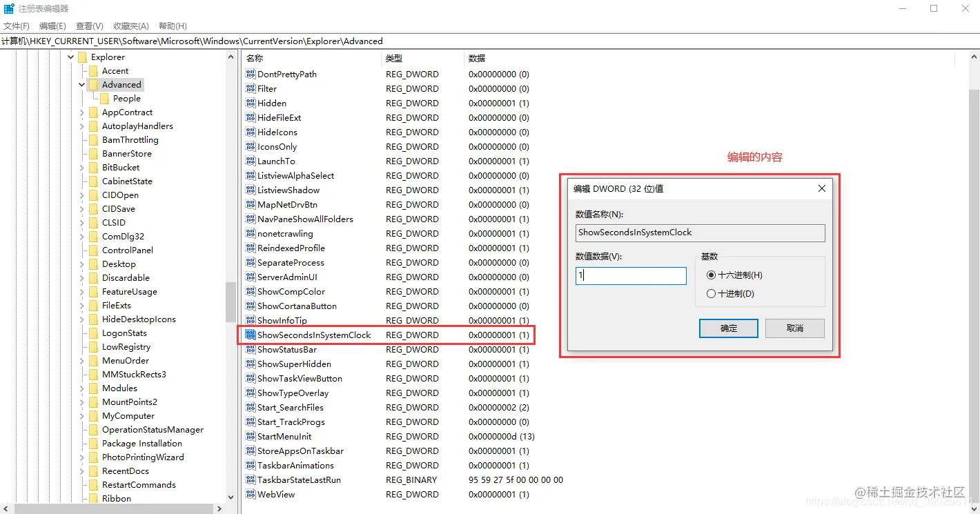Open the 查看(V) menu

pos(89,26)
